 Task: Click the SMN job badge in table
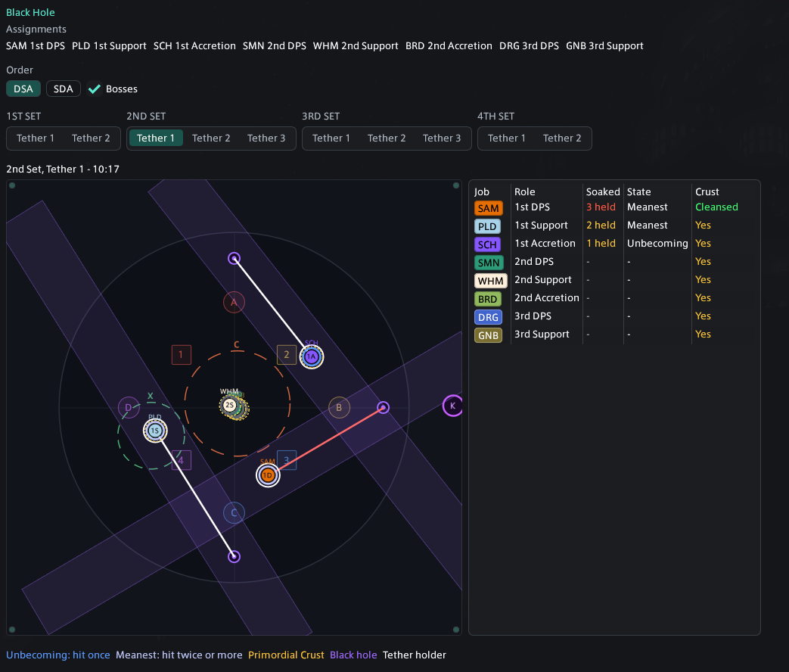click(x=489, y=263)
